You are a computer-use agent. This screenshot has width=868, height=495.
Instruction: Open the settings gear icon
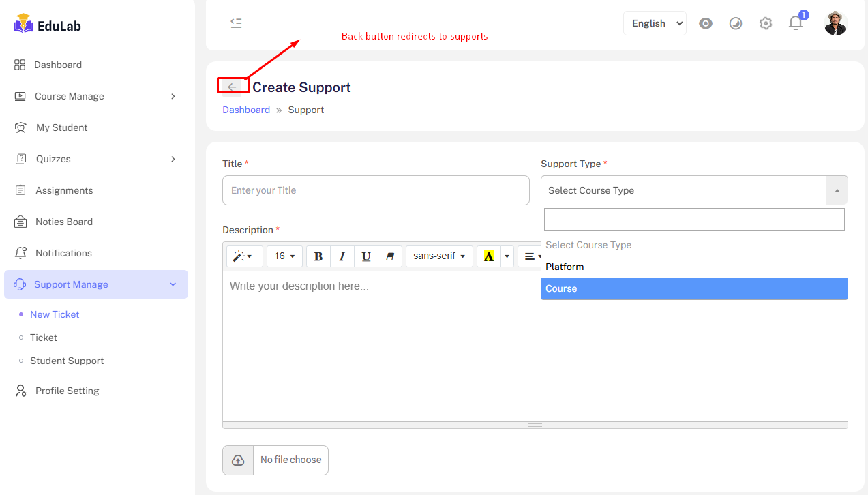(766, 23)
